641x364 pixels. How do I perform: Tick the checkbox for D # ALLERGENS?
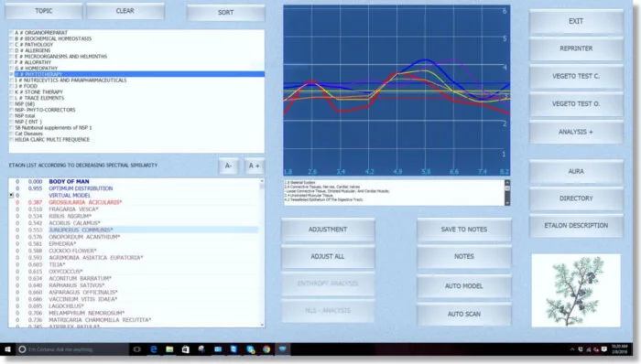pyautogui.click(x=11, y=50)
